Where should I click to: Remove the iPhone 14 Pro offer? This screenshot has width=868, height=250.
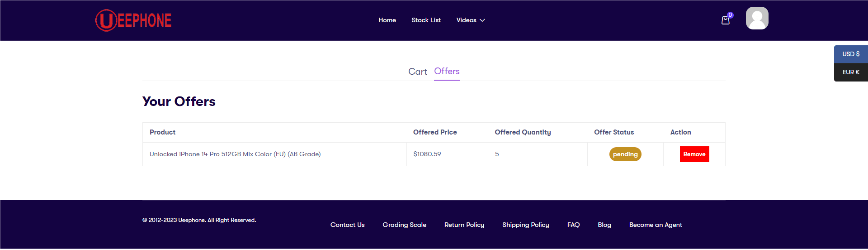[694, 154]
